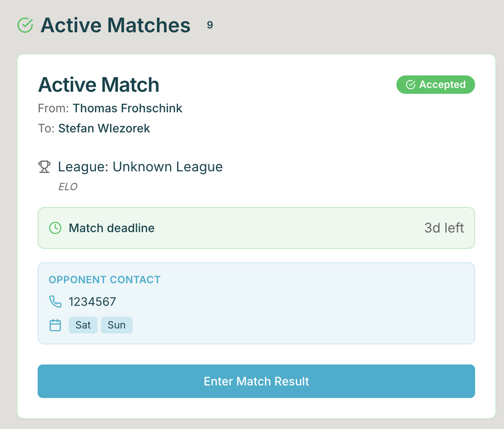Click the Active Matches count badge 9
Viewport: 504px width, 429px height.
click(x=210, y=25)
